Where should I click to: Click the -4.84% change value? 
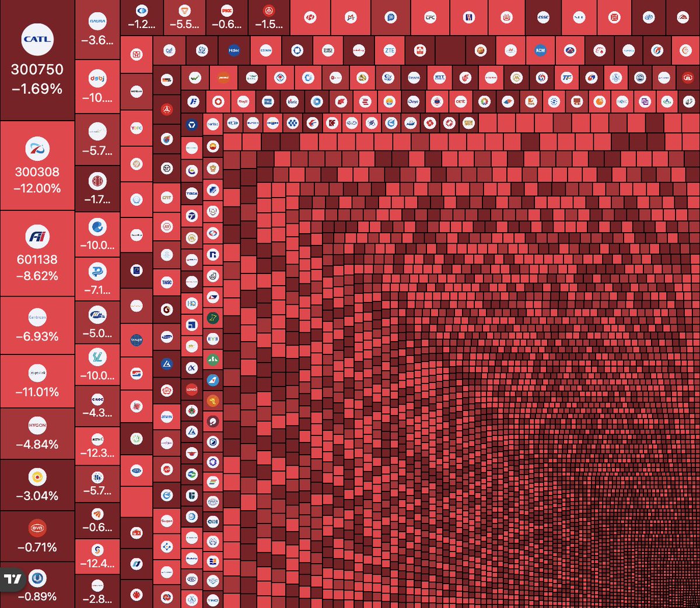tap(37, 444)
